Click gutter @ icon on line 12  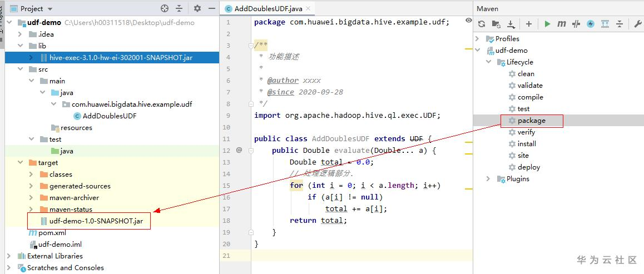pyautogui.click(x=239, y=151)
